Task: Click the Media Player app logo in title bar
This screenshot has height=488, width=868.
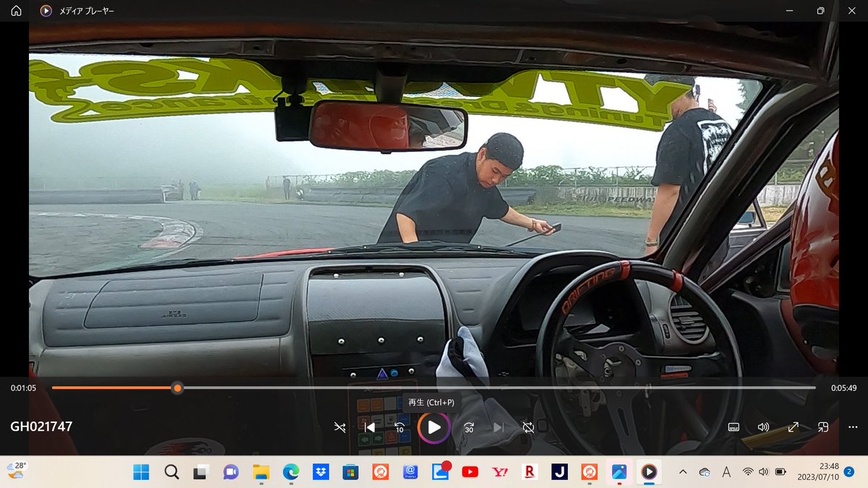Action: click(x=46, y=11)
